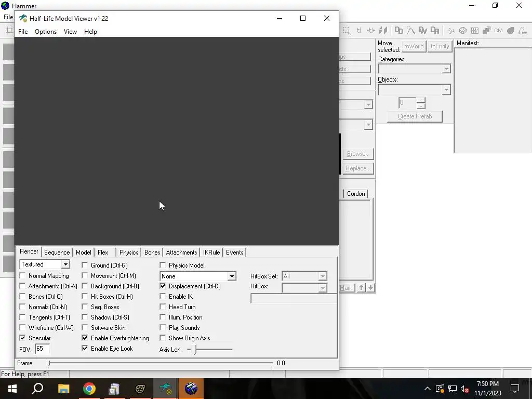Viewport: 532px width, 399px height.
Task: Click the third D-shaped icon with checkmark in Hammer
Action: coord(423,31)
